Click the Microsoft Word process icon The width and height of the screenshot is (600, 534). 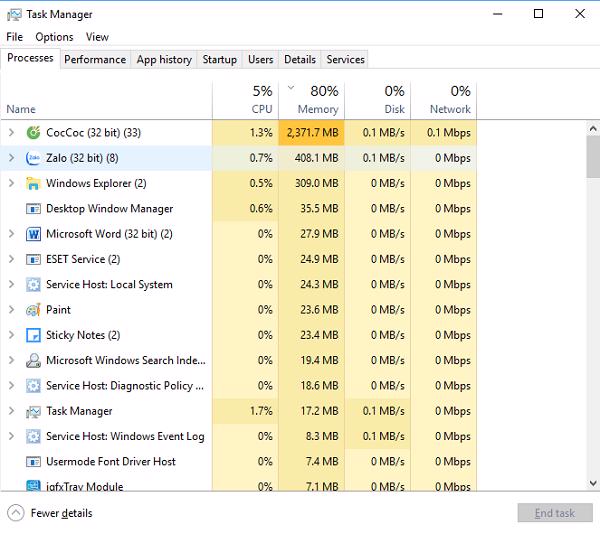33,234
